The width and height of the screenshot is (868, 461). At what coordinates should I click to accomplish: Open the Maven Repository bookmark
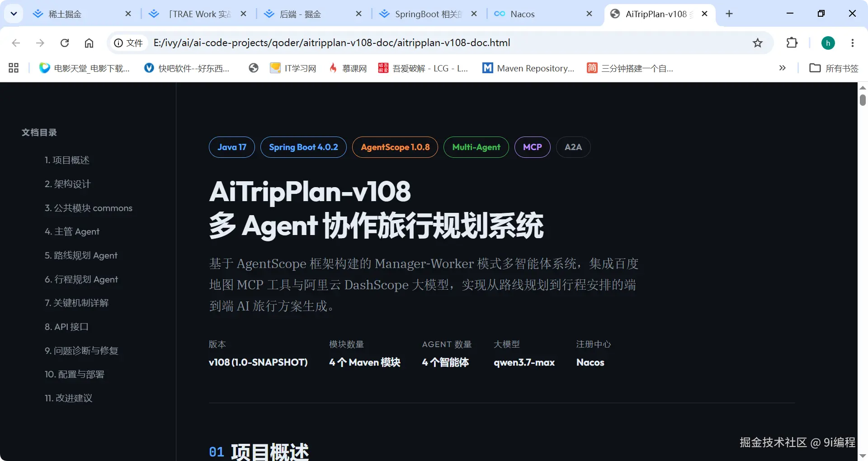(528, 68)
